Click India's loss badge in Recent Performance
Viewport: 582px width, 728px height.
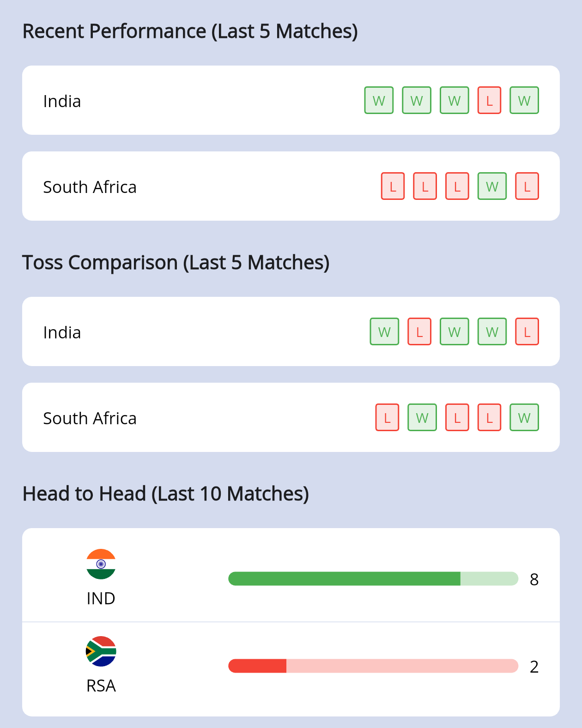point(489,100)
